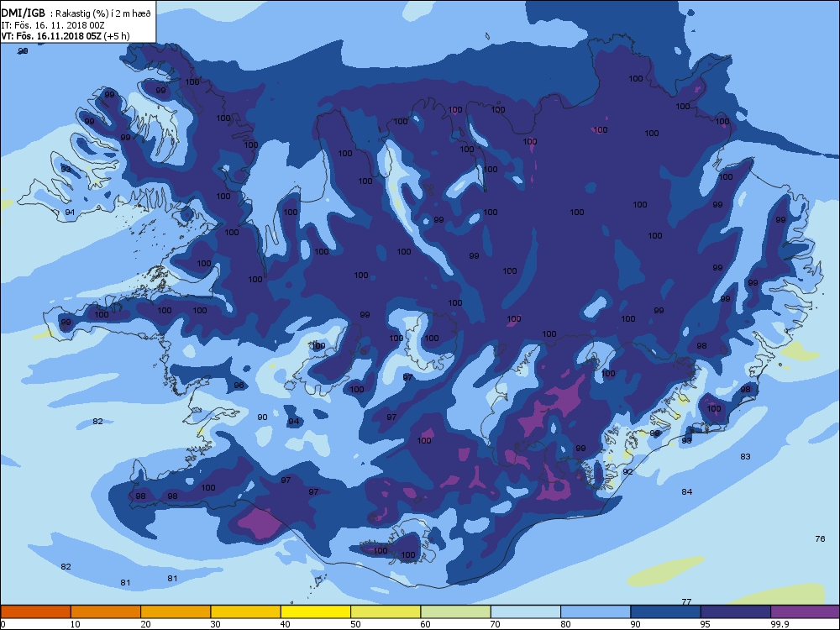Click the '70' legend tick label

(x=495, y=624)
